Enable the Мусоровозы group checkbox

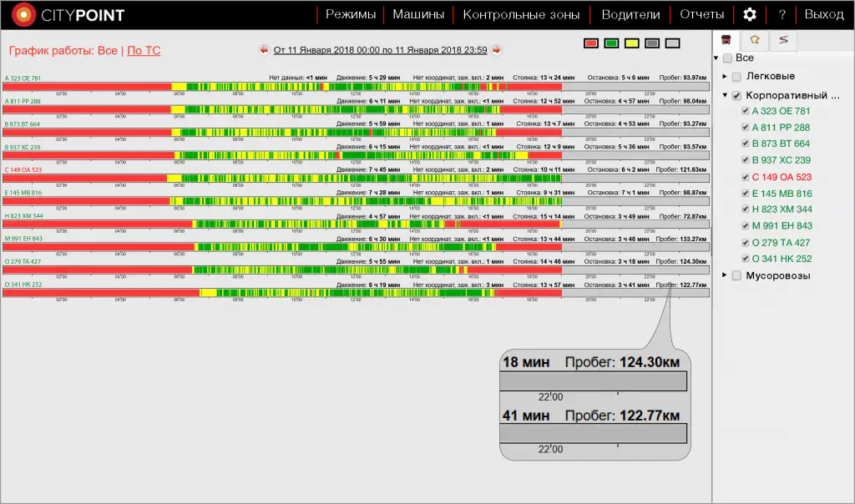coord(736,276)
